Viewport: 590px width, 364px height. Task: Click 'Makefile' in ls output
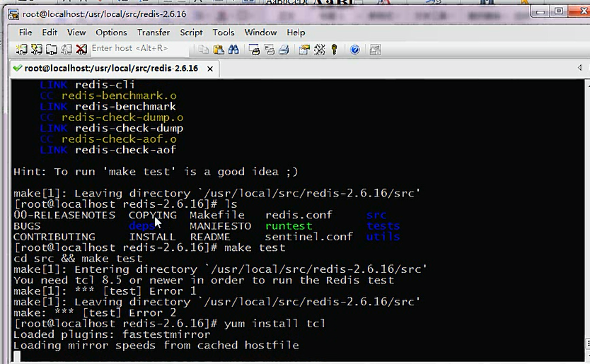217,215
